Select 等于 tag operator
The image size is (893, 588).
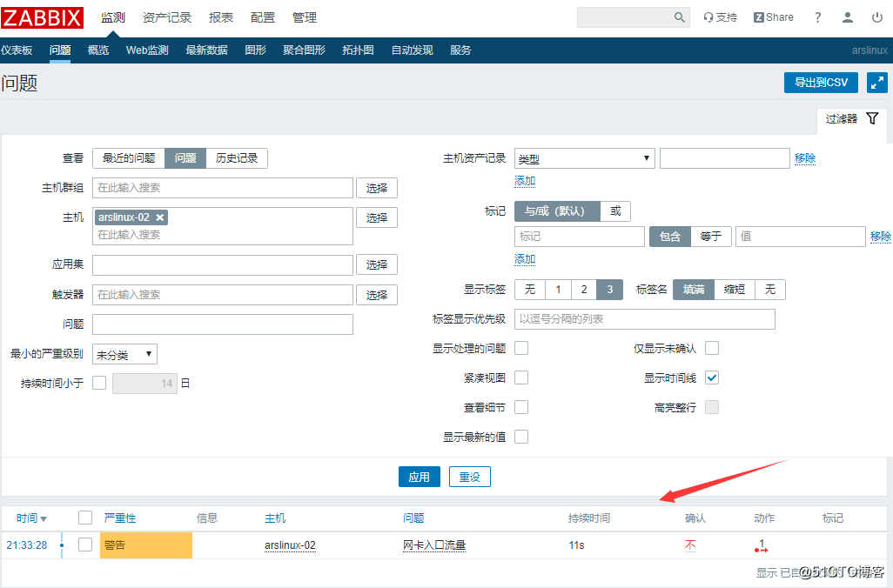pos(710,237)
